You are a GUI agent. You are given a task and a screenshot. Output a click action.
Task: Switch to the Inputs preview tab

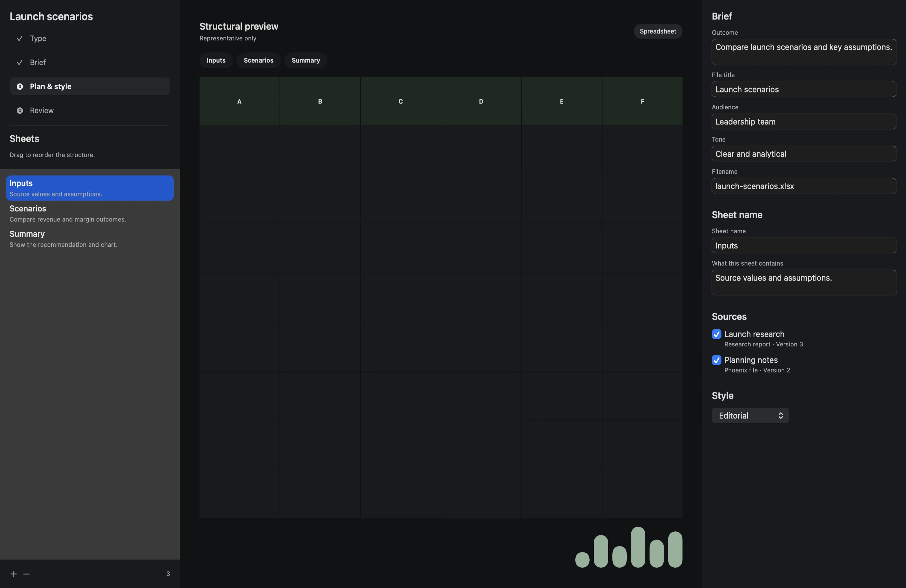216,60
